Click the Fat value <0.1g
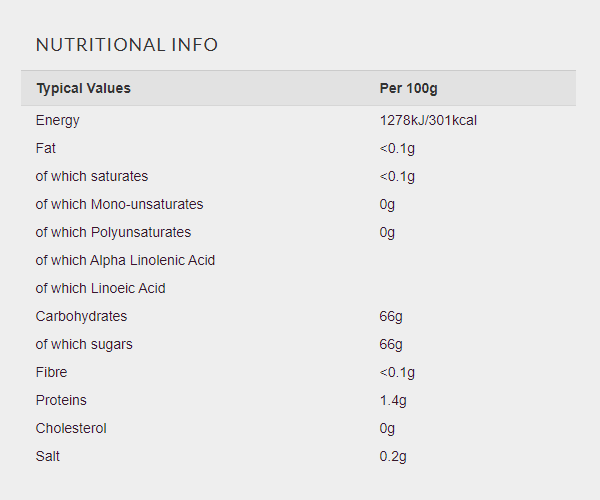 [x=397, y=148]
